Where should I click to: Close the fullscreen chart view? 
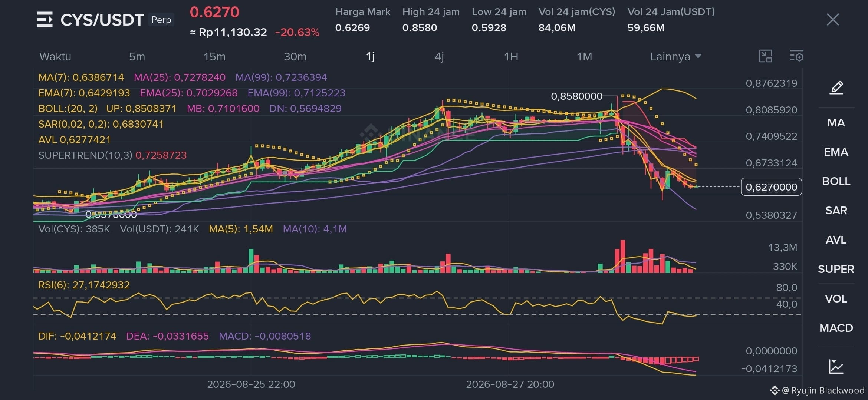click(x=832, y=20)
